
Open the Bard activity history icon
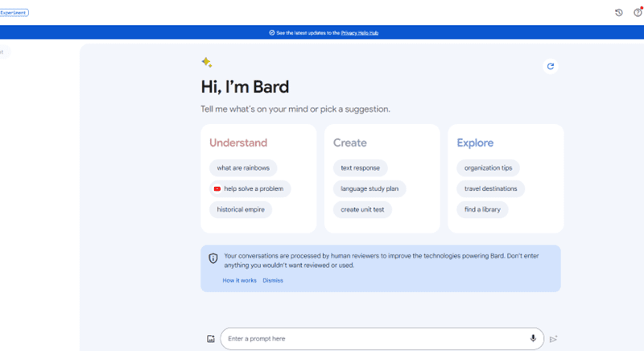[x=618, y=13]
